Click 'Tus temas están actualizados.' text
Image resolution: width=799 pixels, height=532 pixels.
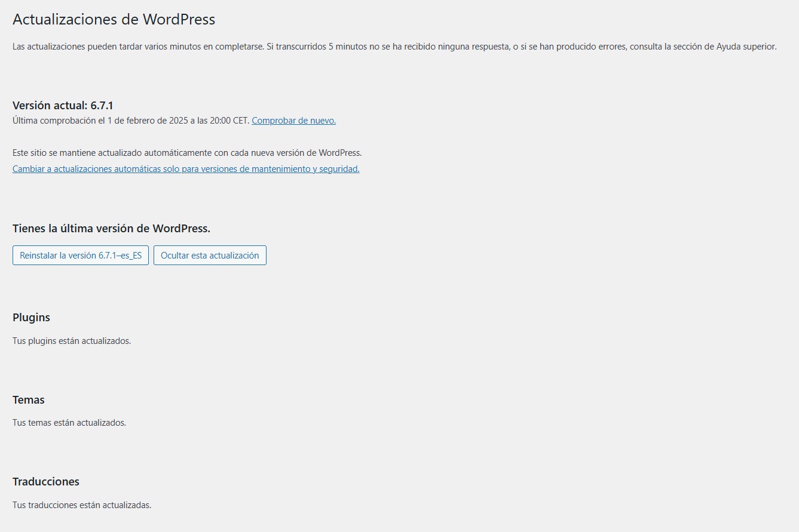69,423
